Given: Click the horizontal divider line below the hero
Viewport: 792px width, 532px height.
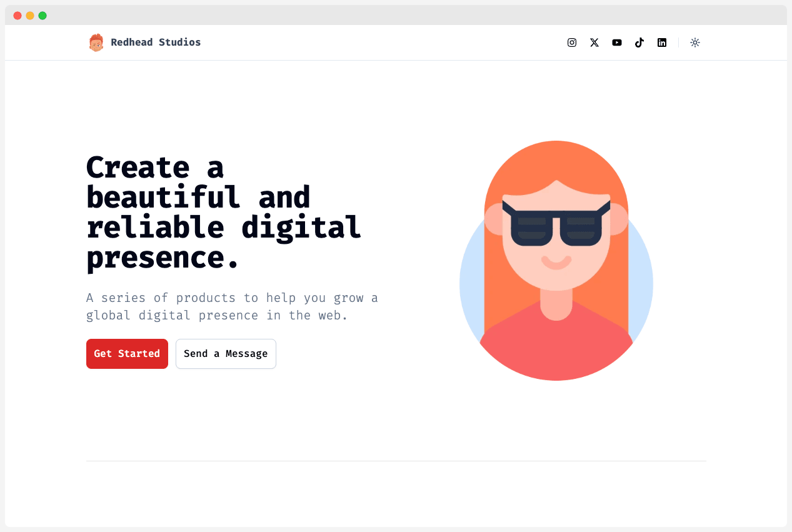Looking at the screenshot, I should 396,460.
